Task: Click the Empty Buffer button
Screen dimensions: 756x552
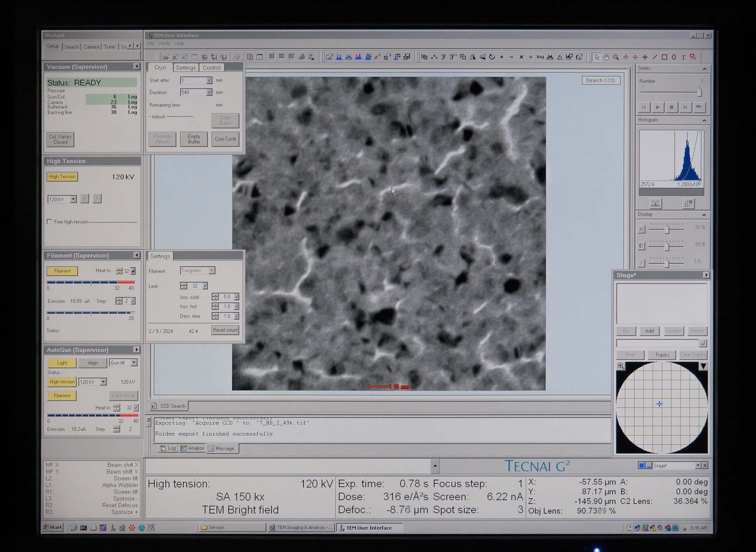Action: 194,139
